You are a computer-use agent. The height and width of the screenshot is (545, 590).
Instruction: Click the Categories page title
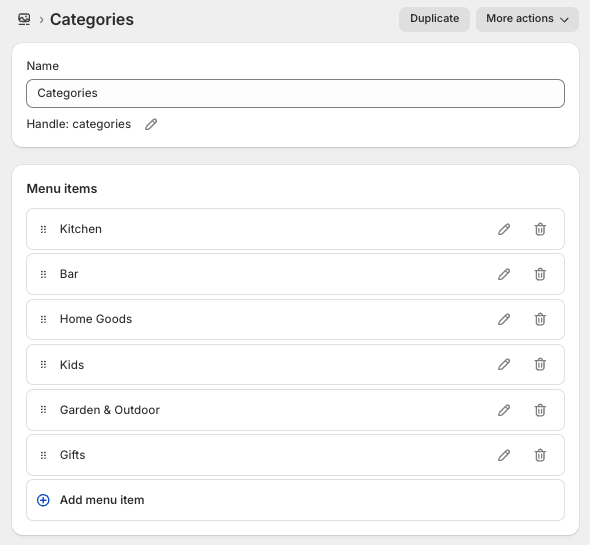tap(92, 20)
